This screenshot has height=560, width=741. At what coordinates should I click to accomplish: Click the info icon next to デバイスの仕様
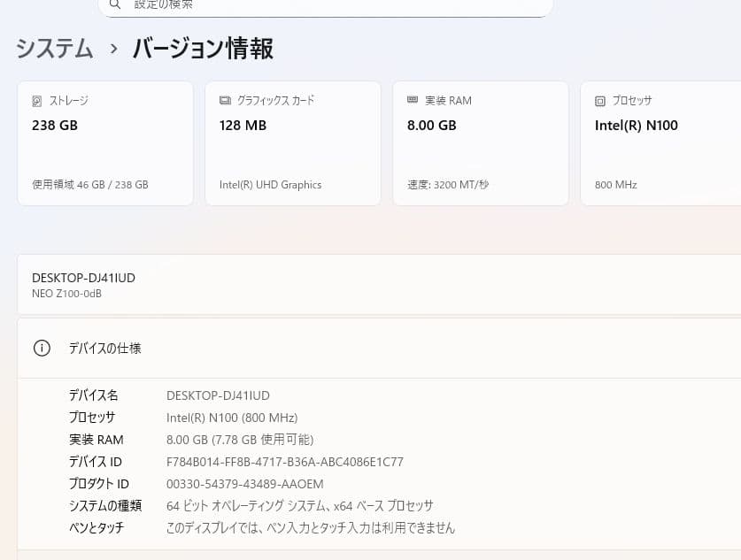click(42, 348)
